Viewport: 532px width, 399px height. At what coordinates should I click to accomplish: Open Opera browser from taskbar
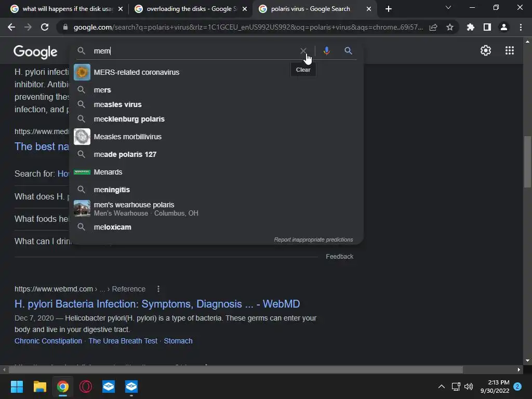coord(86,387)
